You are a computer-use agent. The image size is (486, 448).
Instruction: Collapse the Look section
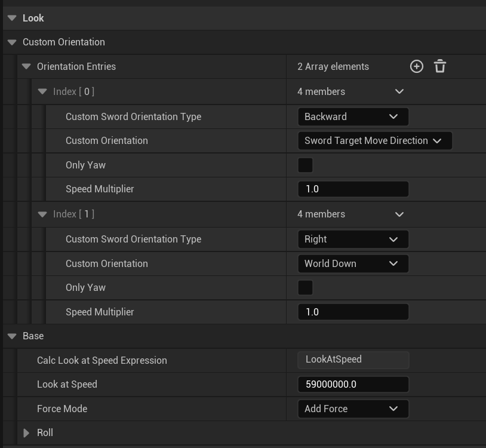pyautogui.click(x=12, y=18)
